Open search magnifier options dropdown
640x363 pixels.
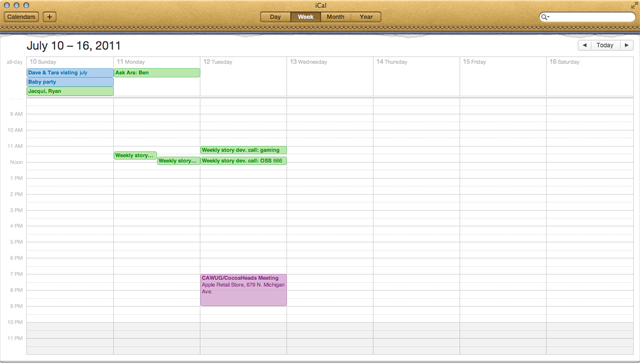(545, 17)
